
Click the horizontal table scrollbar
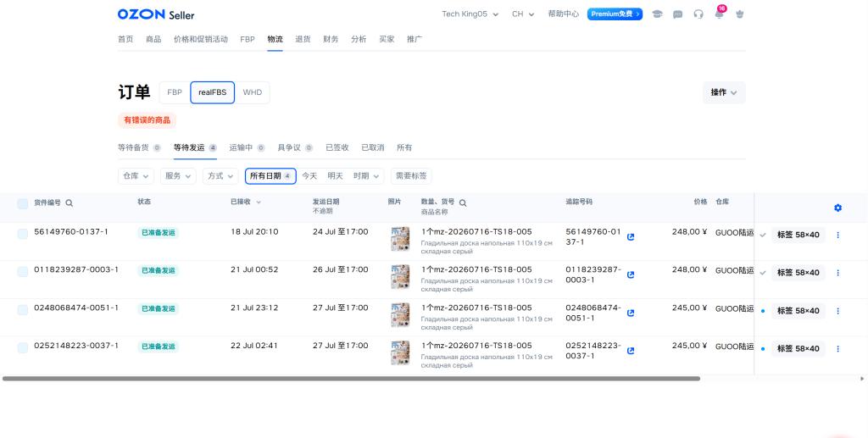351,379
